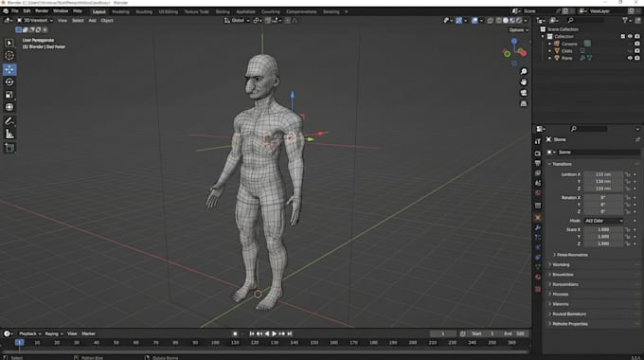Image resolution: width=644 pixels, height=360 pixels.
Task: Toggle auto keying record button in timeline
Action: tap(235, 333)
